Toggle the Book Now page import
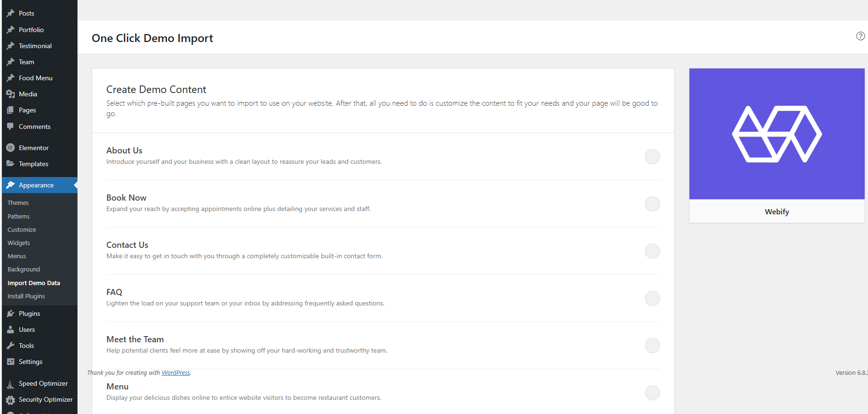 point(653,204)
